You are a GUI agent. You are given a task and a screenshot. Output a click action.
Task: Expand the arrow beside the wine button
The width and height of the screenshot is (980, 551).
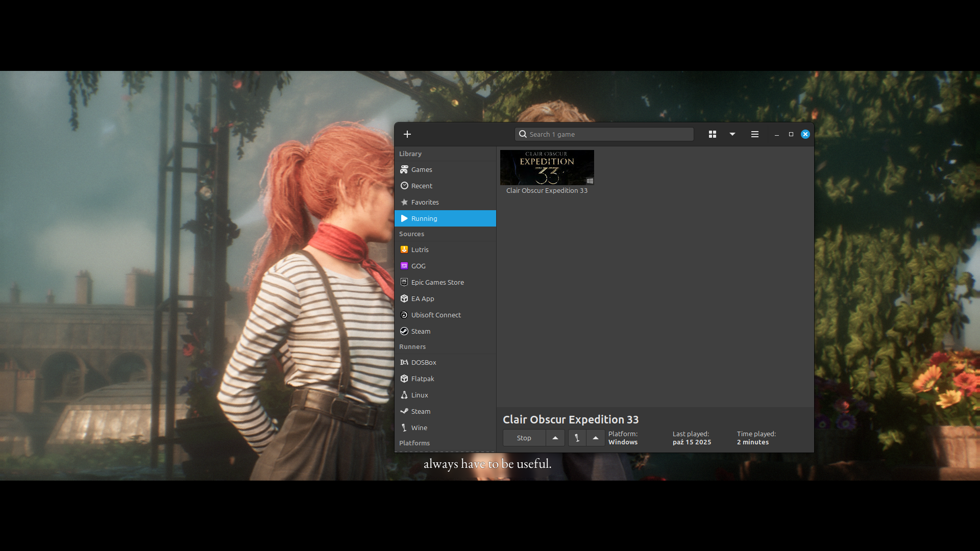pyautogui.click(x=596, y=438)
